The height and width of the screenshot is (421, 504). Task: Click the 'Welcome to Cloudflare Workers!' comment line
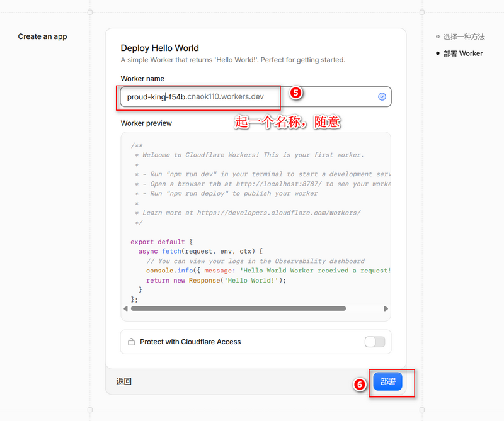point(249,155)
